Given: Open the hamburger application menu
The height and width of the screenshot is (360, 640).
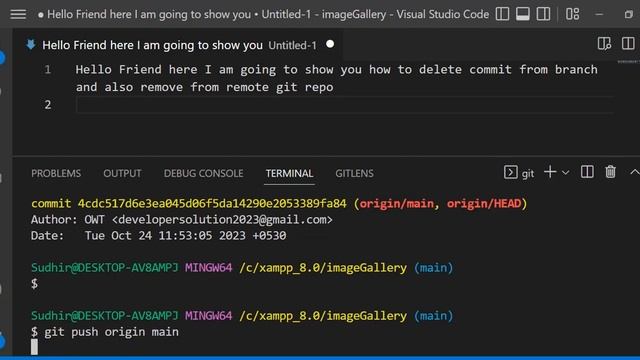Looking at the screenshot, I should tap(18, 14).
